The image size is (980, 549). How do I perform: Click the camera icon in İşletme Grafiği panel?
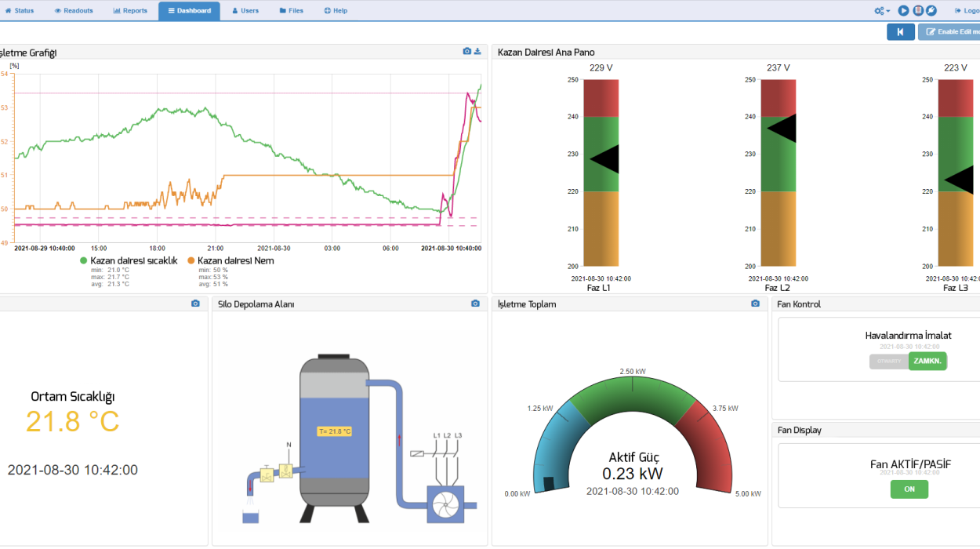[467, 52]
